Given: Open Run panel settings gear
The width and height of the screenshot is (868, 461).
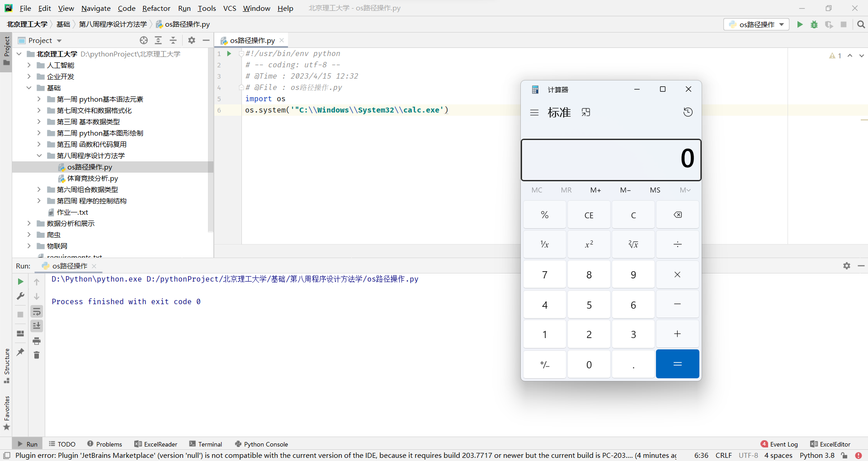Looking at the screenshot, I should point(847,266).
